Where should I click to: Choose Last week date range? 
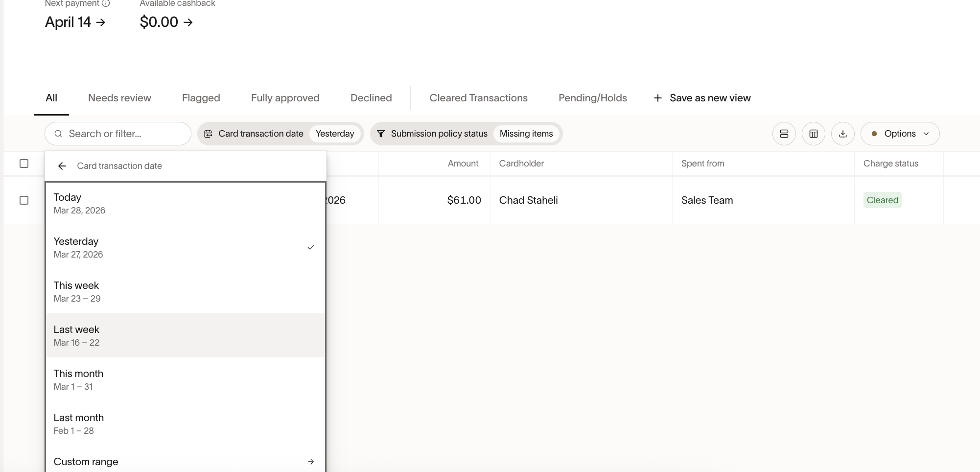pos(185,335)
